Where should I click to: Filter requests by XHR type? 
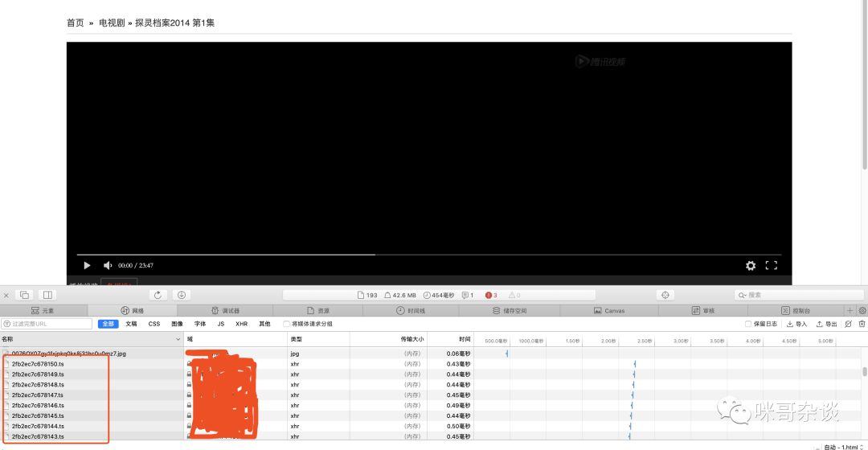[241, 324]
